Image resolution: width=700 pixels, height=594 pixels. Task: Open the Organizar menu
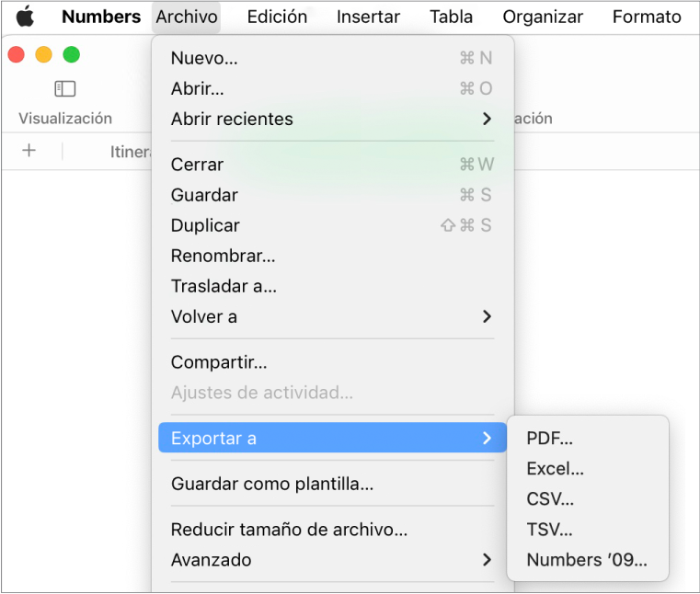point(543,17)
